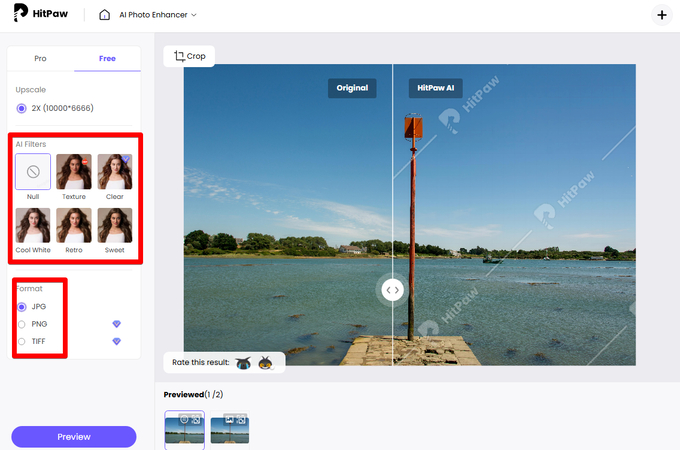The height and width of the screenshot is (450, 680).
Task: Open the Crop tool
Action: (190, 56)
